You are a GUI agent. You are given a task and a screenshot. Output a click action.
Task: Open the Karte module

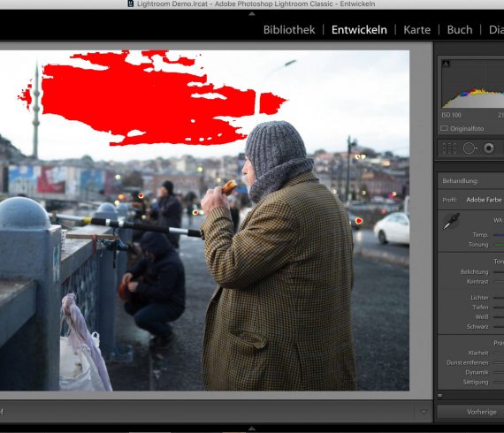[416, 29]
